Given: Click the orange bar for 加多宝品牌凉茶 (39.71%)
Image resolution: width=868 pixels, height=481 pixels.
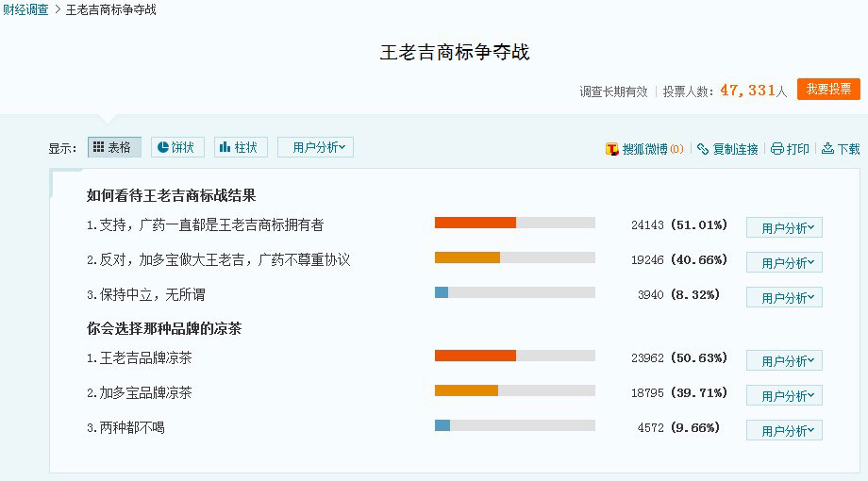Looking at the screenshot, I should tap(466, 390).
